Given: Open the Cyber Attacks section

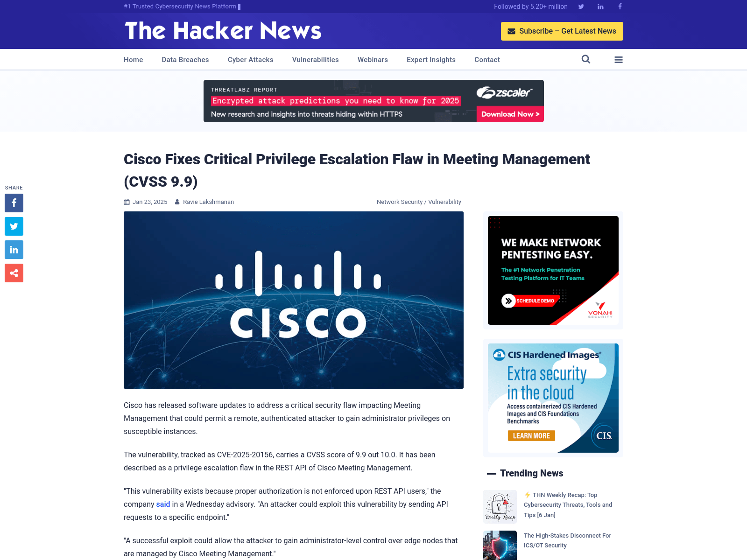Looking at the screenshot, I should click(x=251, y=60).
